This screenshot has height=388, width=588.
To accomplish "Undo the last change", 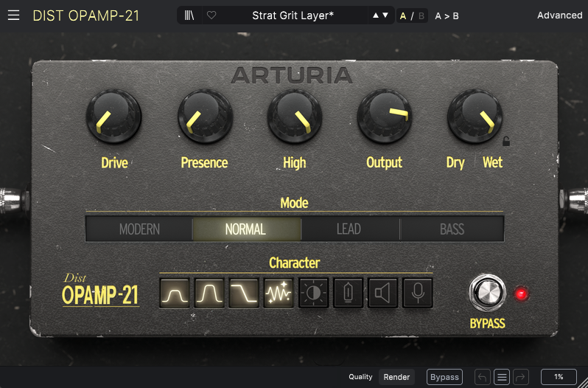I will pos(483,377).
